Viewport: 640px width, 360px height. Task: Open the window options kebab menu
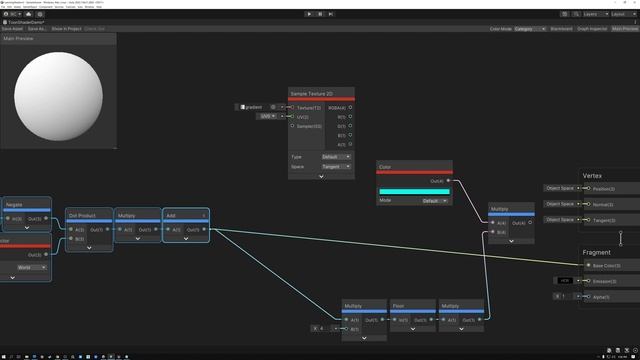(635, 22)
